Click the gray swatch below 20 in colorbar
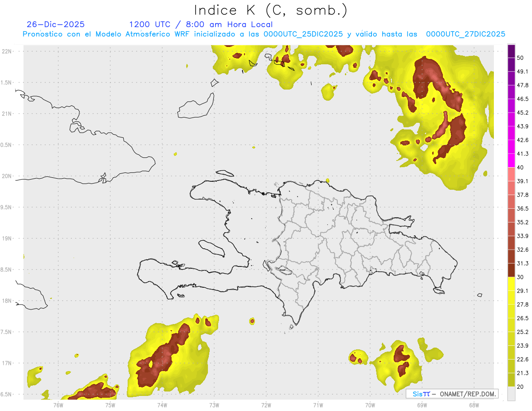Viewport: 532px width, 411px height. pos(511,394)
